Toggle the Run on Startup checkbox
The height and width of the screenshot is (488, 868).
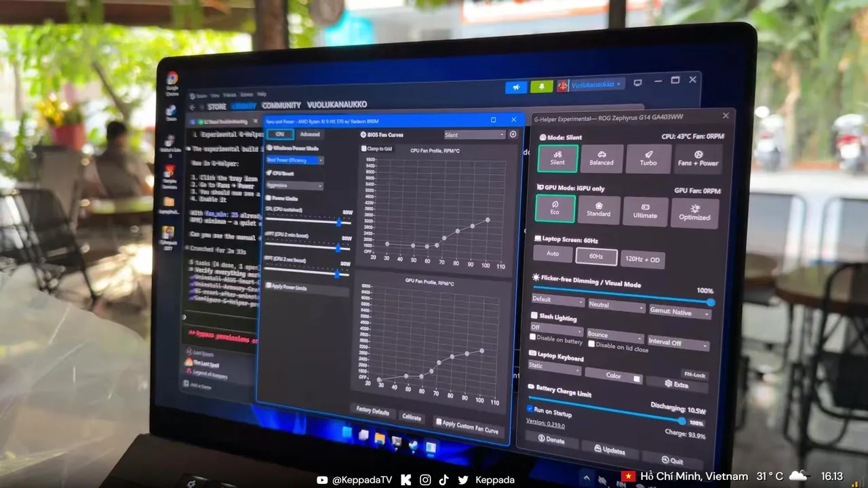[x=530, y=409]
